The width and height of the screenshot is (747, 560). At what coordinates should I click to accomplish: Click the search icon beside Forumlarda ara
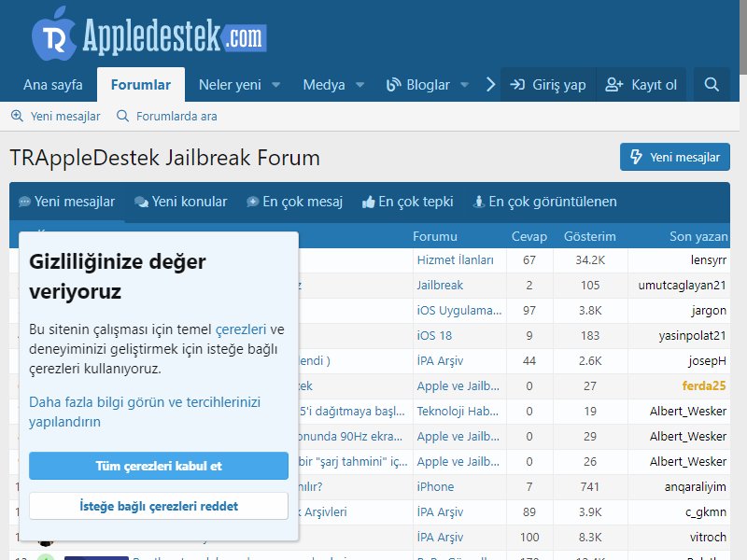[x=122, y=116]
